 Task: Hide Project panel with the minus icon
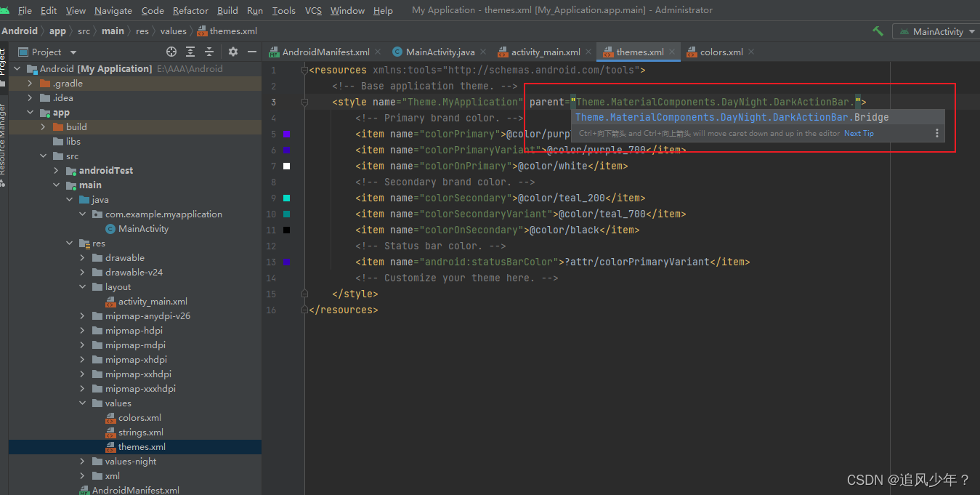tap(251, 52)
